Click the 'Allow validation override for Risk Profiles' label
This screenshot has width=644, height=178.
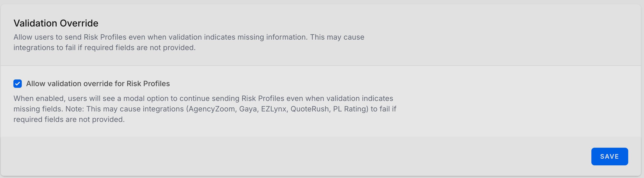click(x=98, y=84)
